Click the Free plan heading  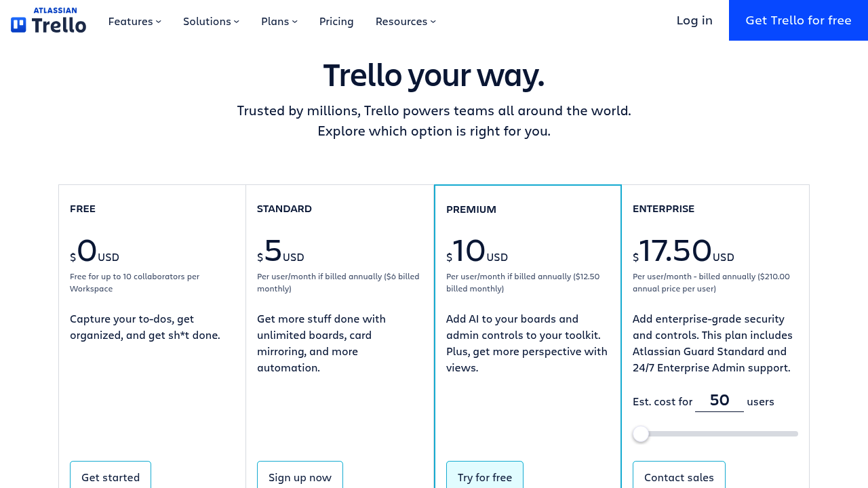[83, 209]
